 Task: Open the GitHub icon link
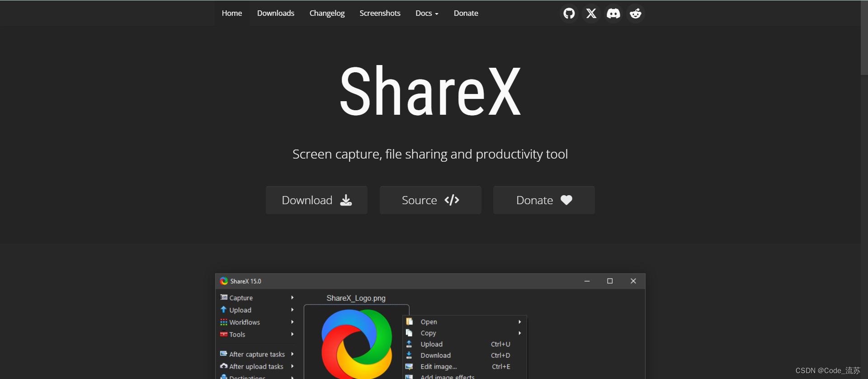tap(569, 14)
